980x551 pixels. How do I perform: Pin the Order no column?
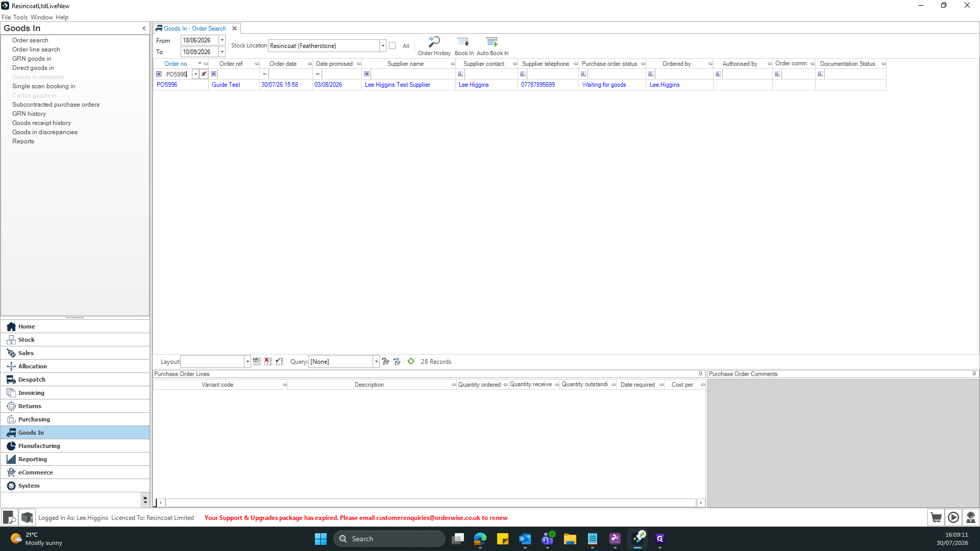click(206, 64)
